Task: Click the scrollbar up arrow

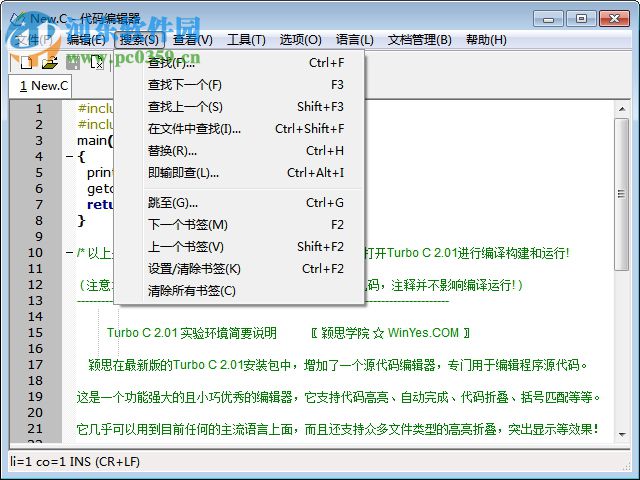Action: [622, 109]
